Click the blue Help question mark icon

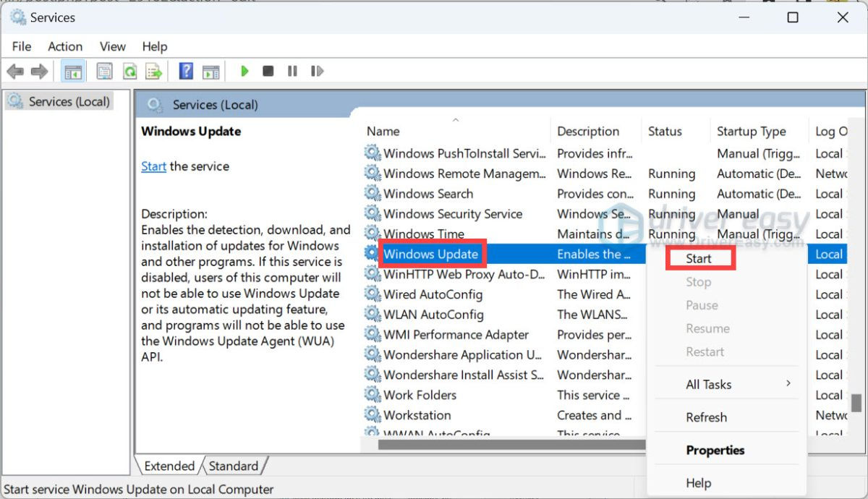[186, 71]
